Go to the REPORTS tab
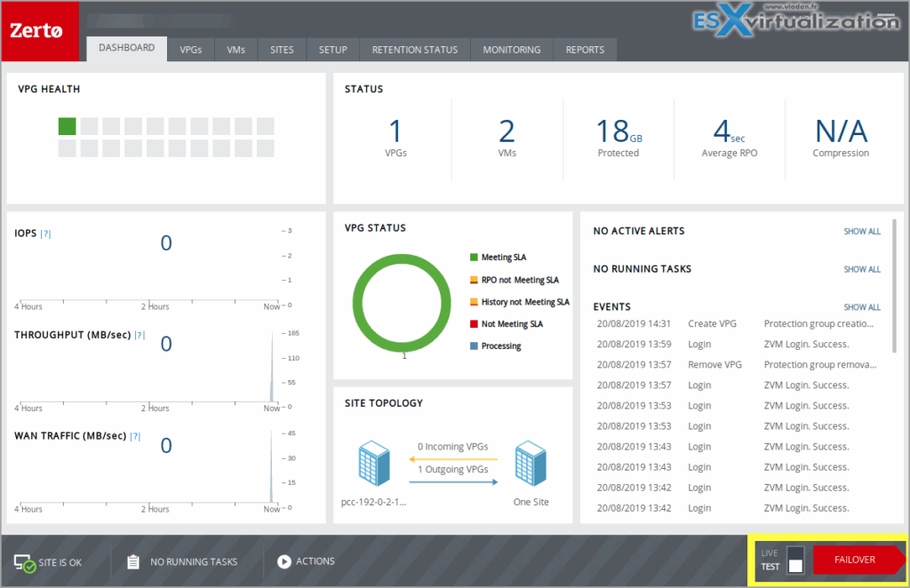Screen dimensions: 910x588 tap(585, 50)
